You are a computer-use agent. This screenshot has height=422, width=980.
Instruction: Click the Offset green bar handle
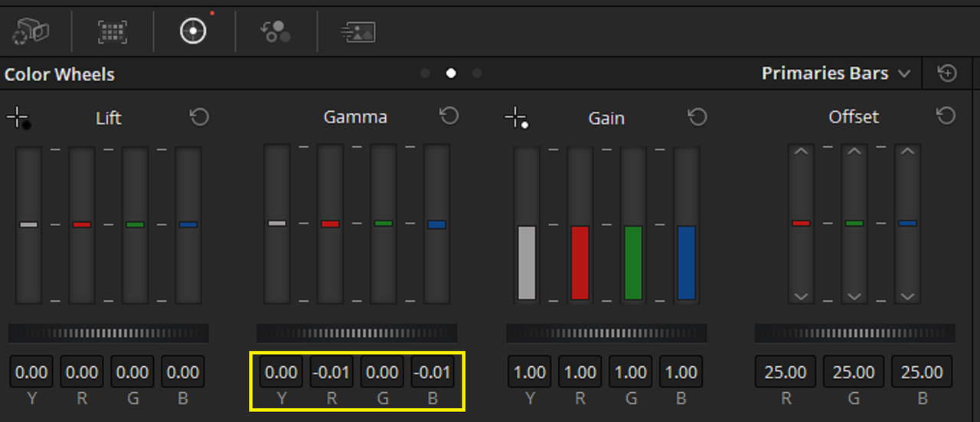coord(854,223)
